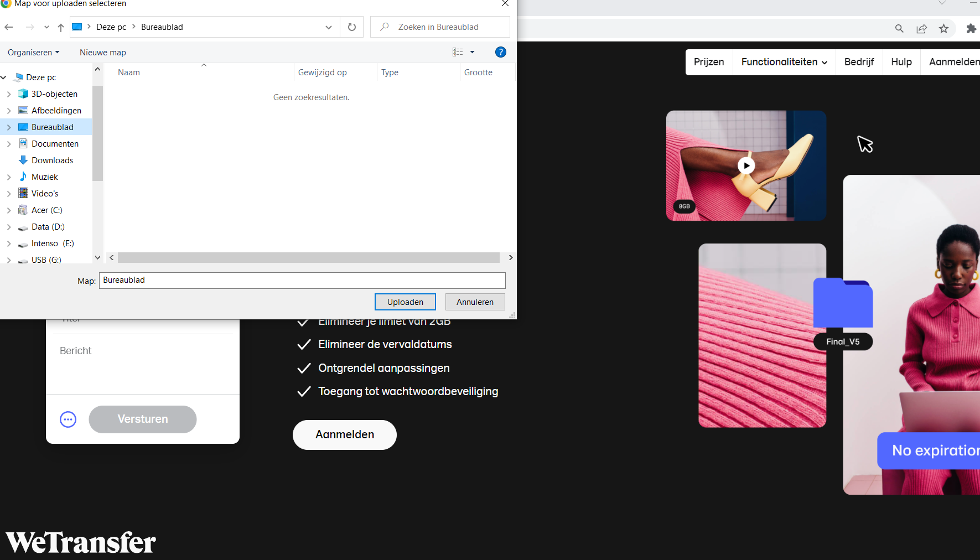Click the Uploaden button
The width and height of the screenshot is (980, 560).
405,302
